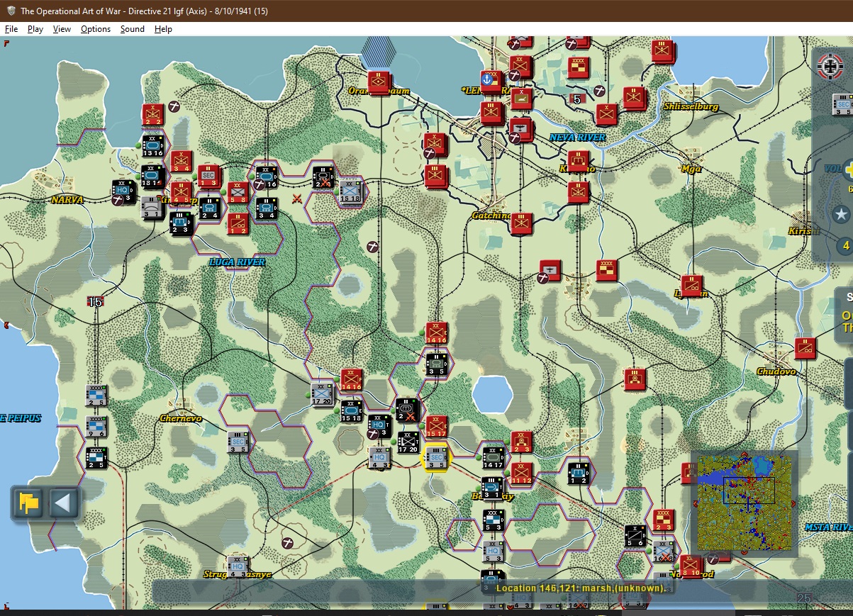Select the gray XX unit 15 18
Image resolution: width=853 pixels, height=616 pixels.
(x=350, y=192)
